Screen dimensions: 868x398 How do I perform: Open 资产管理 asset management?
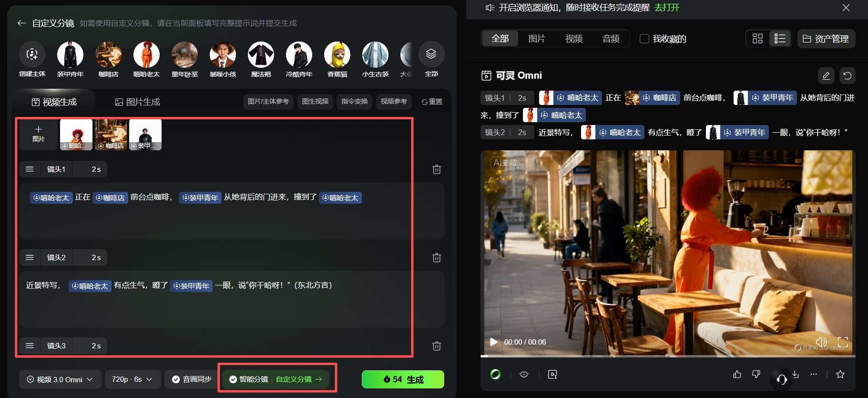827,39
